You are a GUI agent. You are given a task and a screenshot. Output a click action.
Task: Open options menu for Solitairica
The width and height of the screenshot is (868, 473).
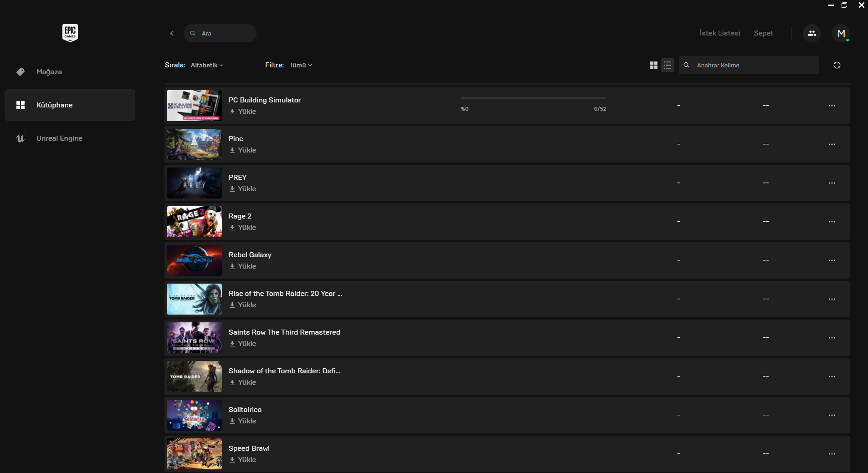(x=832, y=415)
